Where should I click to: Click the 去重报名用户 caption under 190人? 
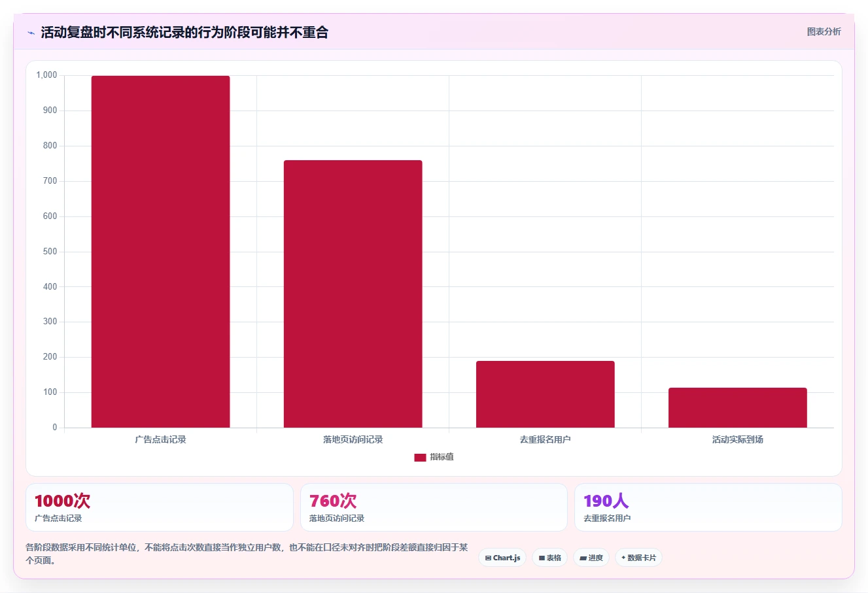607,518
